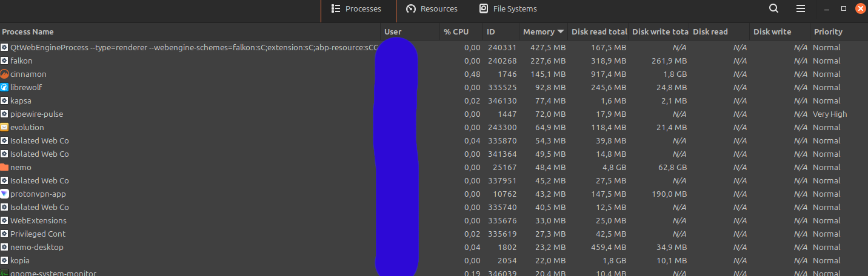Screen dimensions: 868x276
Task: Select the librewolf process name
Action: point(26,87)
